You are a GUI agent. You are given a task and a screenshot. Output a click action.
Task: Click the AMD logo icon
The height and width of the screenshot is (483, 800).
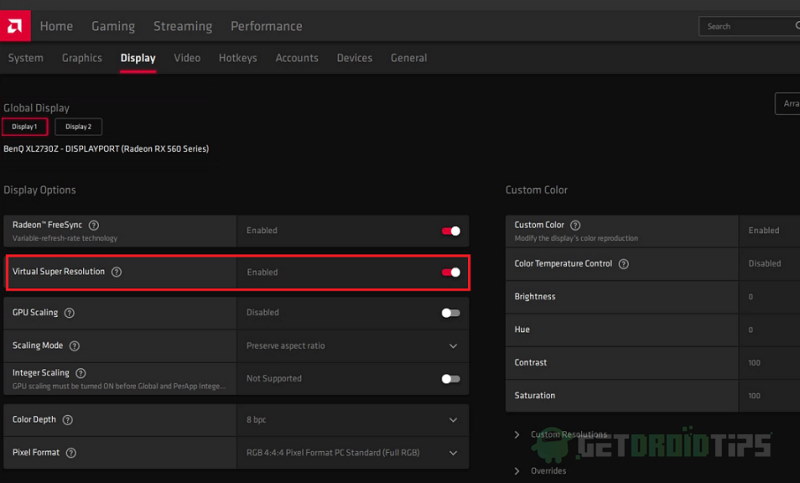tap(15, 26)
